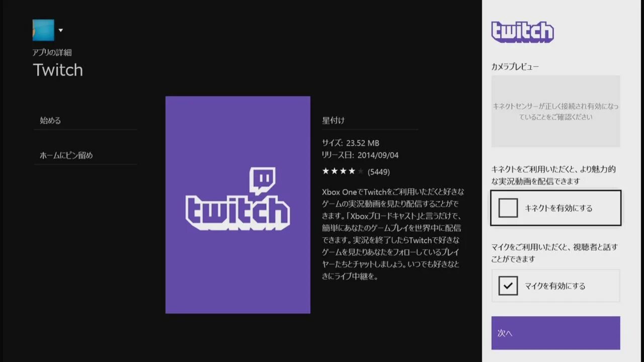Screen dimensions: 644x362
Task: Open the 星付け rating option
Action: (370, 121)
